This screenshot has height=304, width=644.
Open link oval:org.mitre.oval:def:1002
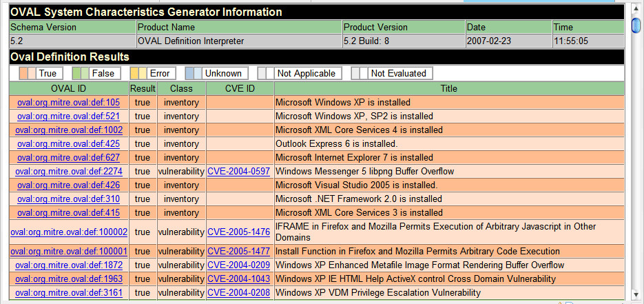pos(69,130)
